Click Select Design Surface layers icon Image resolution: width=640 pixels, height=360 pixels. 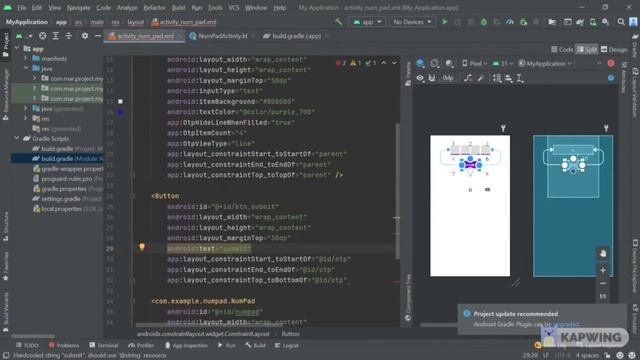420,63
